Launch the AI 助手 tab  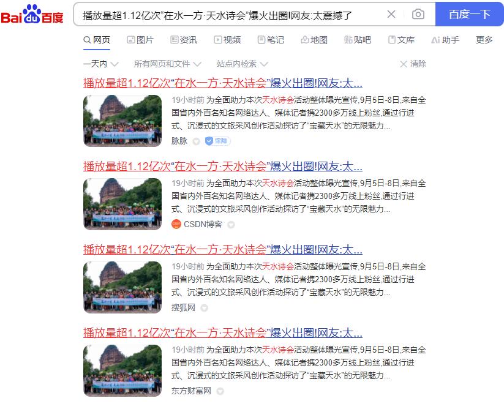(445, 40)
